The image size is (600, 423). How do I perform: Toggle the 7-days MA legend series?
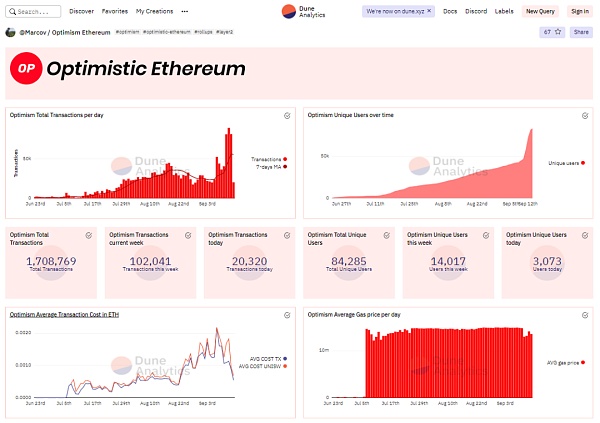coord(271,167)
